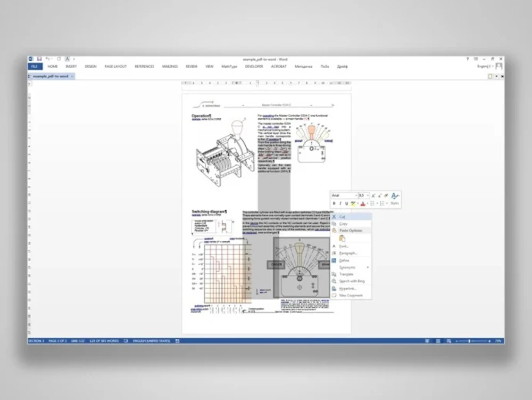Toggle italic in mini toolbar

pos(340,203)
